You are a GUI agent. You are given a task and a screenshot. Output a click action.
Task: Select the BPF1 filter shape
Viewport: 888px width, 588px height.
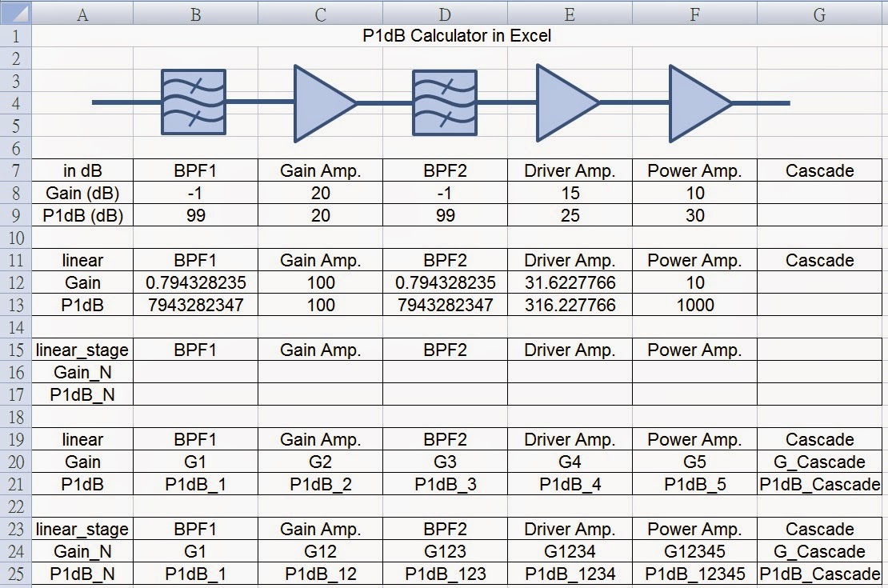(194, 102)
